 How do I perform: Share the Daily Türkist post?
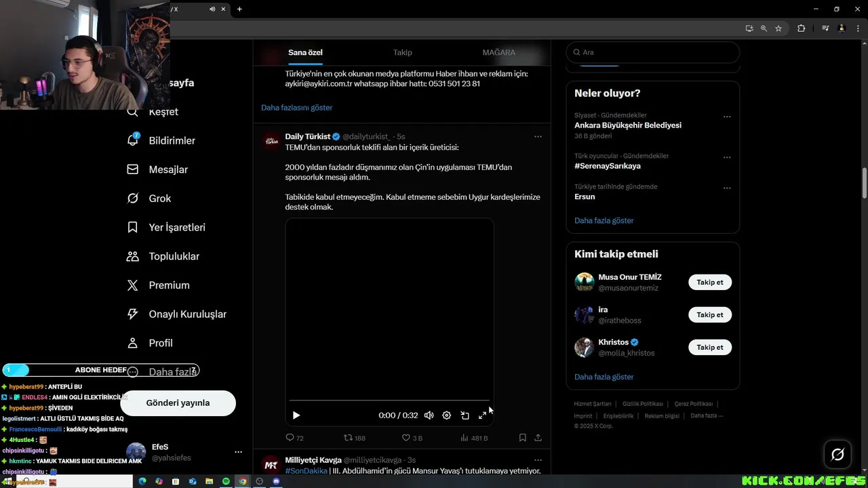538,438
